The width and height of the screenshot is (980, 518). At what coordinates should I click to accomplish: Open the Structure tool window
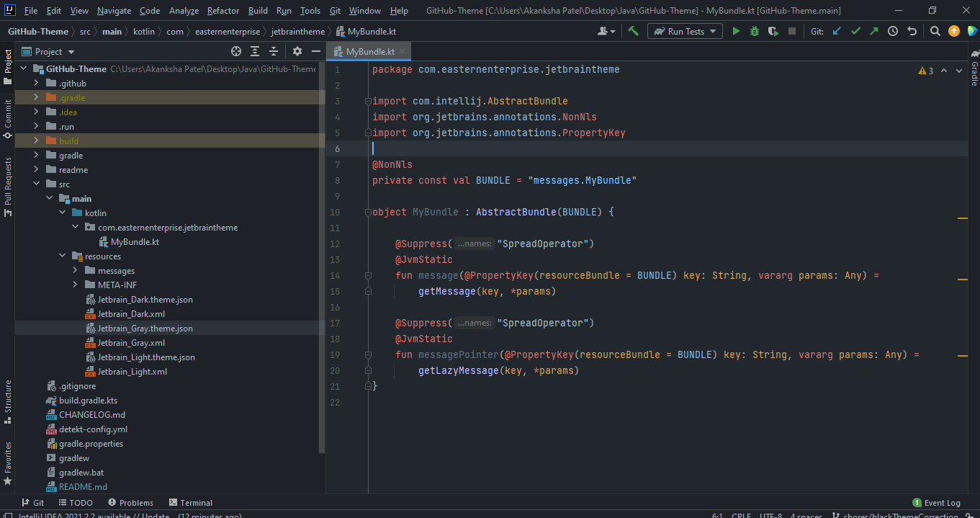point(7,401)
